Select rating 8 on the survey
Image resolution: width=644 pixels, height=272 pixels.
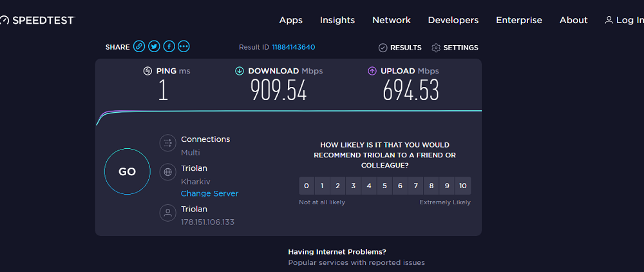(431, 186)
